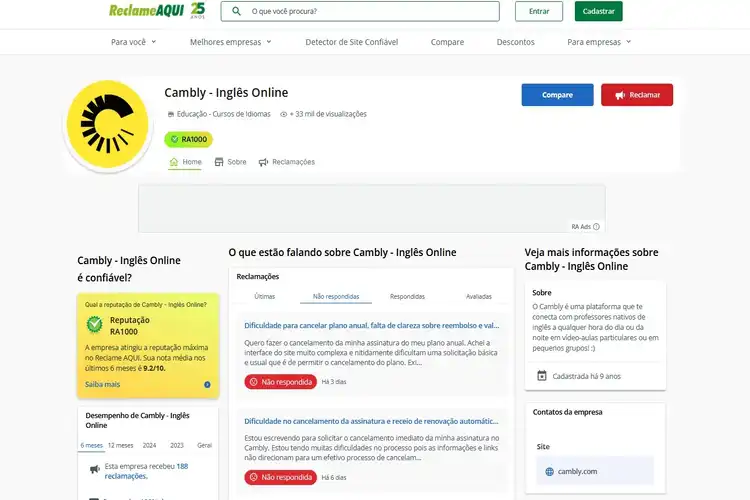Open Detector de Site Confiável
Image resolution: width=750 pixels, height=500 pixels.
click(x=352, y=42)
